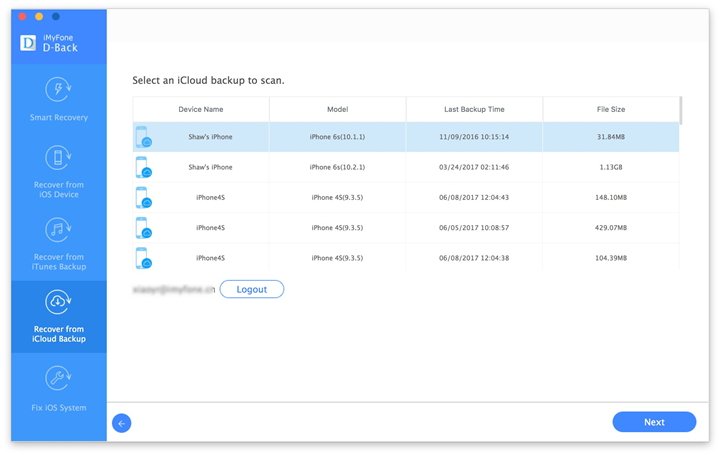
Task: Open the Smart Recovery label
Action: point(59,118)
